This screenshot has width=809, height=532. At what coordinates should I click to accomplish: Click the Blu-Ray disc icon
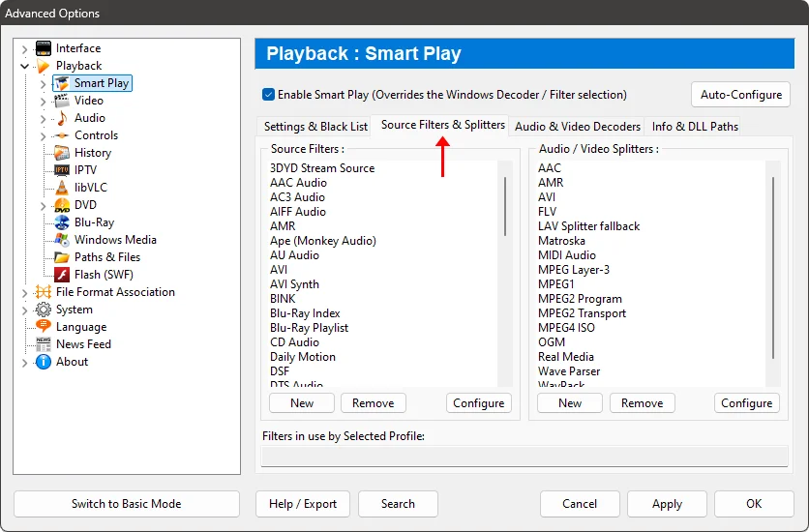point(62,222)
